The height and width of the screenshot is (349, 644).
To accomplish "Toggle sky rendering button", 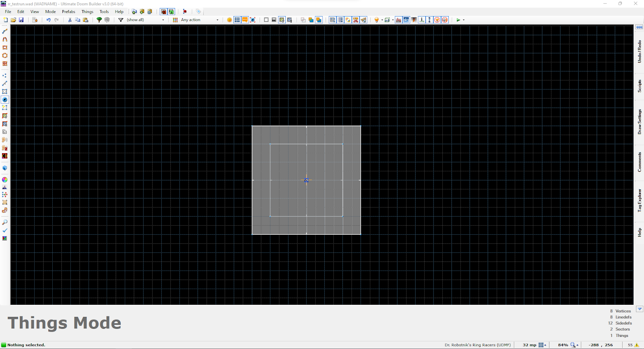I will [x=406, y=20].
